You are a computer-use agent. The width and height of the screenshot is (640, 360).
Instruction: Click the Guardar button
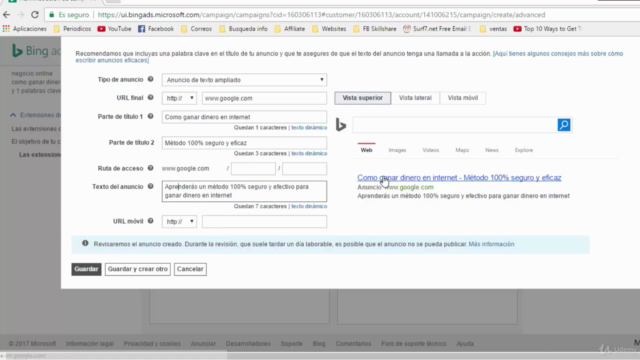coord(86,269)
